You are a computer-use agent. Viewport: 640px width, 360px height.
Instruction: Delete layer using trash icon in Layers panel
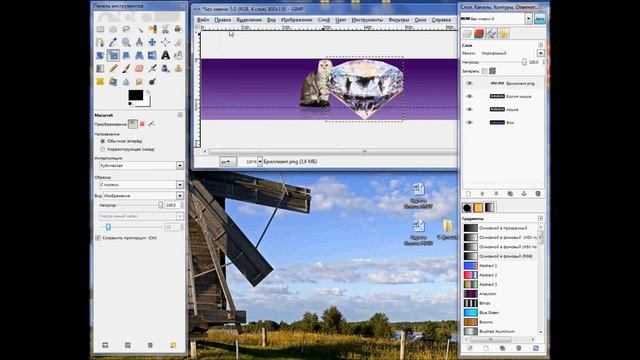pyautogui.click(x=538, y=193)
